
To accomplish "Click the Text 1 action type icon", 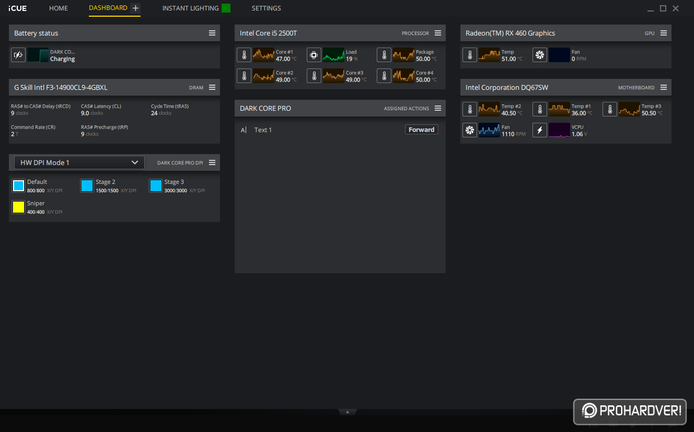I will [243, 130].
